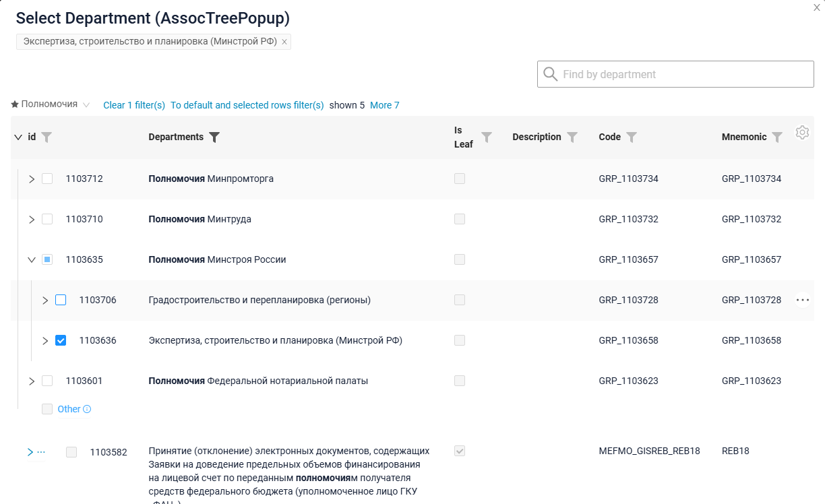Click the Description column header
The image size is (825, 504).
tap(537, 137)
